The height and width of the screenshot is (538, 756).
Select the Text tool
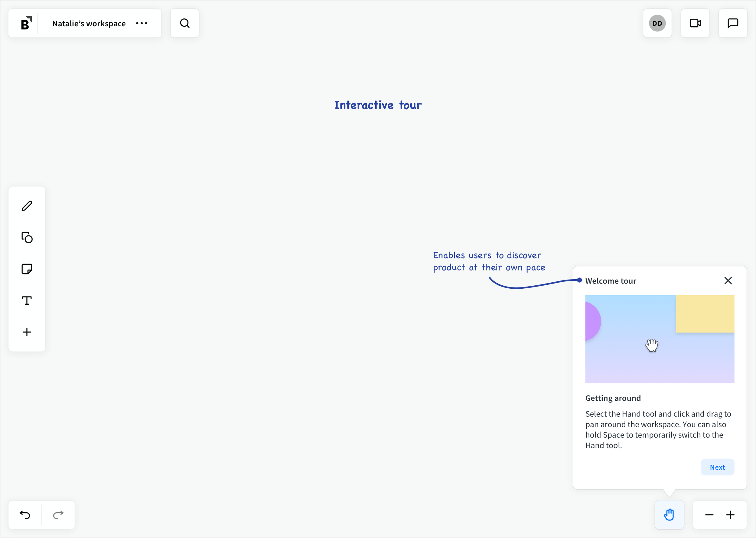(x=27, y=300)
